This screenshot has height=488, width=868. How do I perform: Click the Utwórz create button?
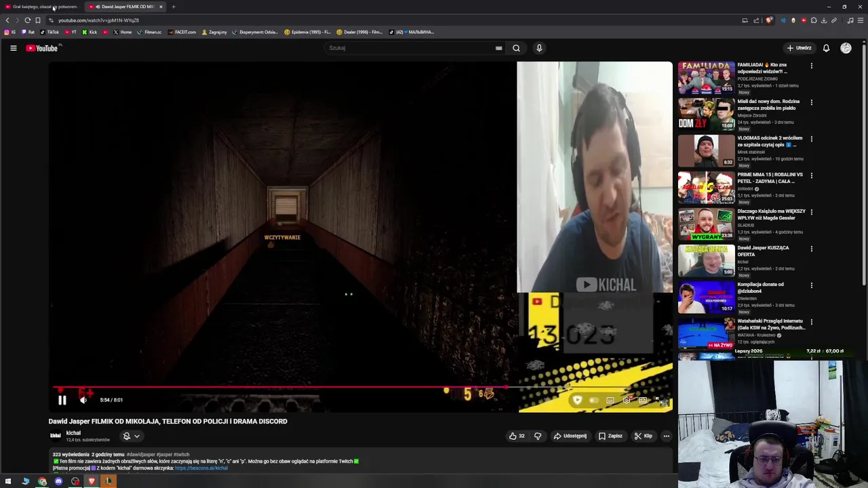pyautogui.click(x=799, y=48)
